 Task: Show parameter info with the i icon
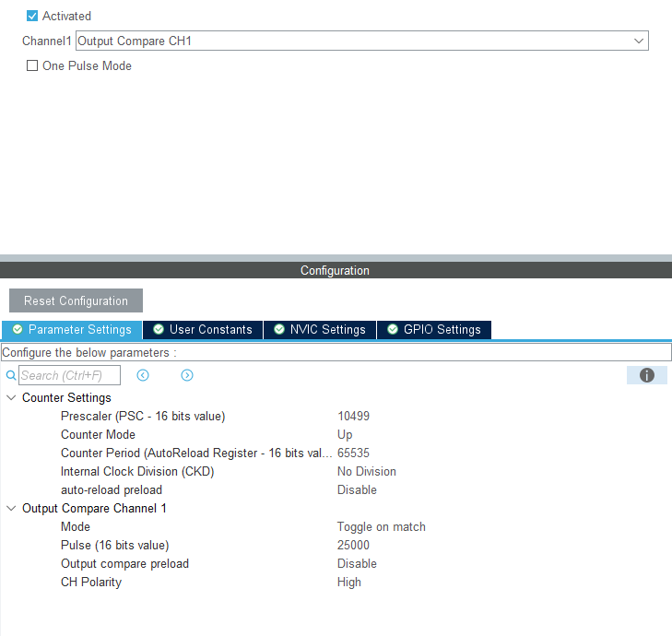tap(647, 375)
